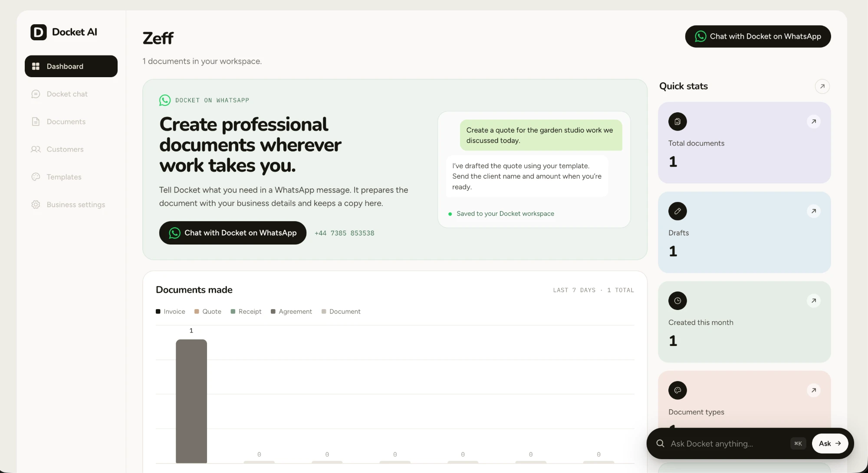This screenshot has height=473, width=868.
Task: Open the Document types card arrow
Action: [x=814, y=390]
